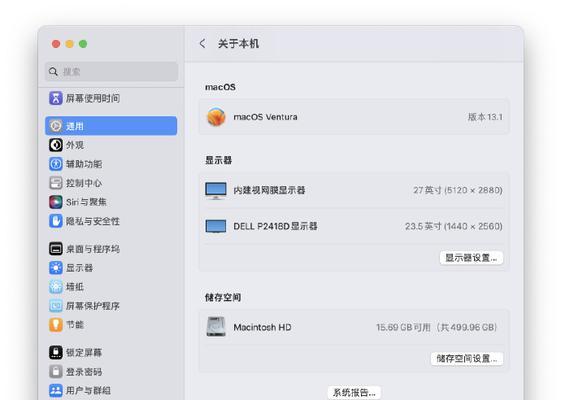Click the macOS Ventura logo icon
The image size is (561, 400).
pos(216,117)
